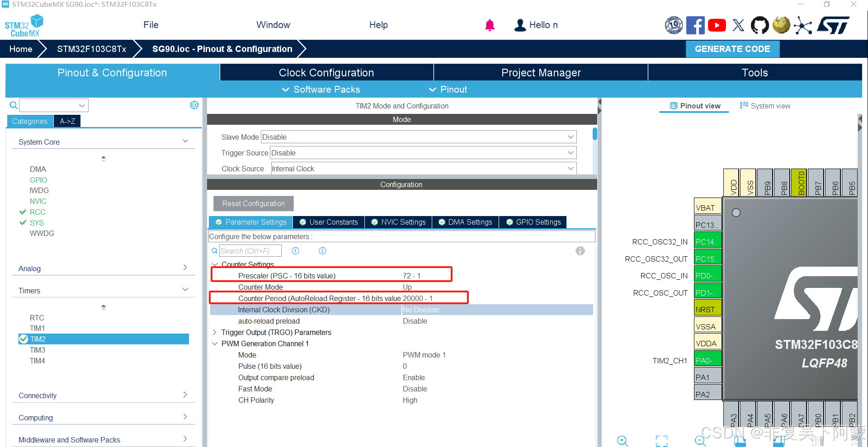Viewport: 868px width, 447px height.
Task: Click the ST logo in header
Action: click(834, 25)
